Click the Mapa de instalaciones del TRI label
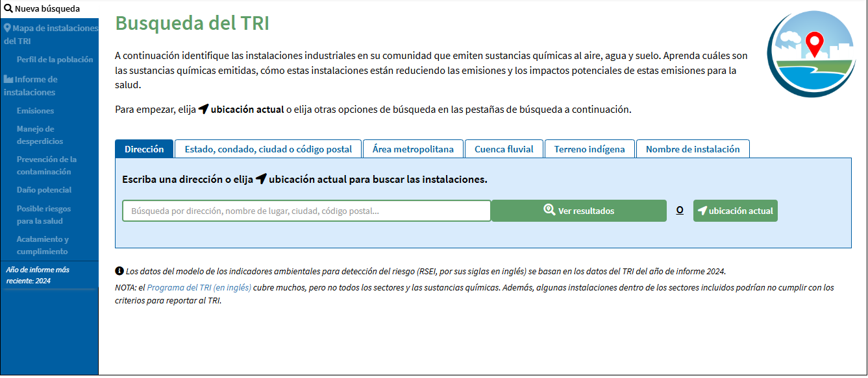The width and height of the screenshot is (868, 378). [x=51, y=34]
